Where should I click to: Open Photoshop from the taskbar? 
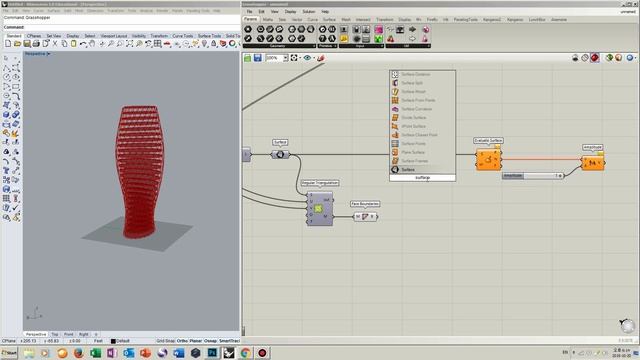212,353
